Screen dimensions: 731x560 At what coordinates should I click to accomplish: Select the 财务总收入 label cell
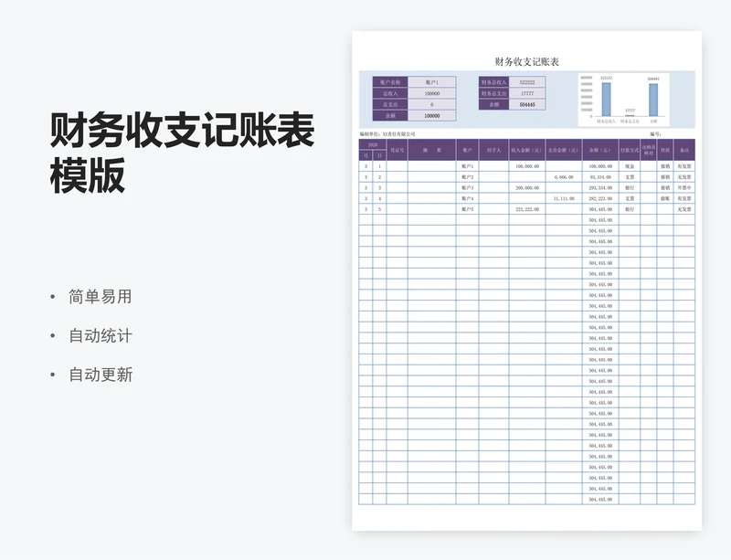pos(493,82)
